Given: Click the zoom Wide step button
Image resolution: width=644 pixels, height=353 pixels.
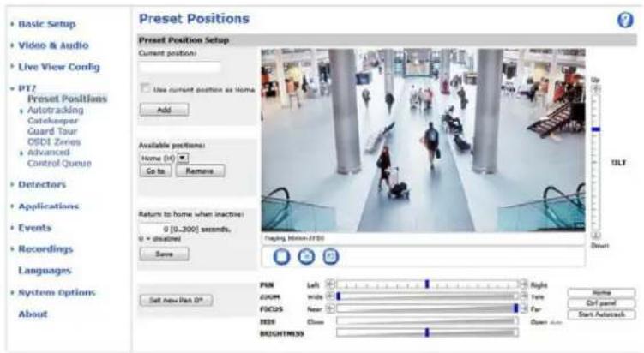Looking at the screenshot, I should pos(330,296).
